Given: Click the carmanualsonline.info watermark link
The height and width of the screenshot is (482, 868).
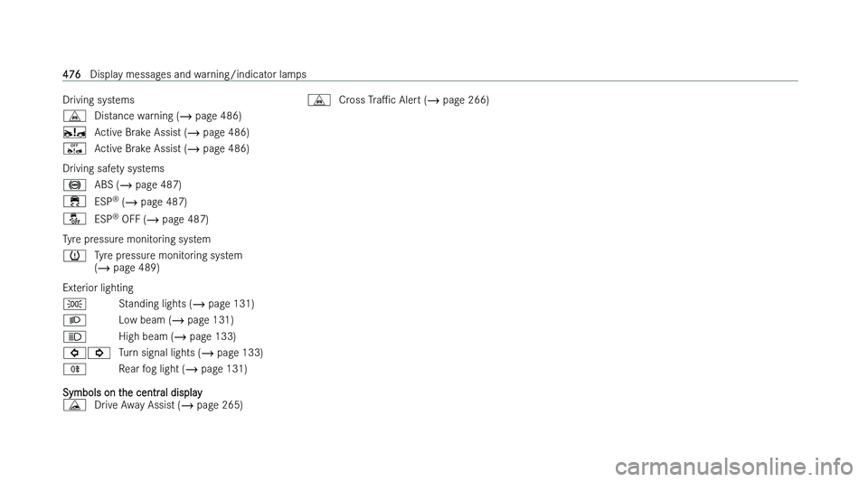Looking at the screenshot, I should (734, 467).
